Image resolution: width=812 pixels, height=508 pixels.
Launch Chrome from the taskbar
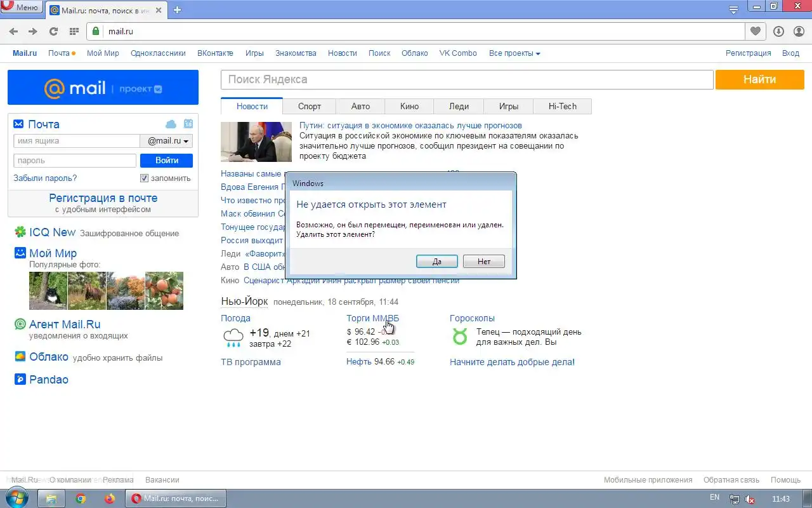(81, 498)
